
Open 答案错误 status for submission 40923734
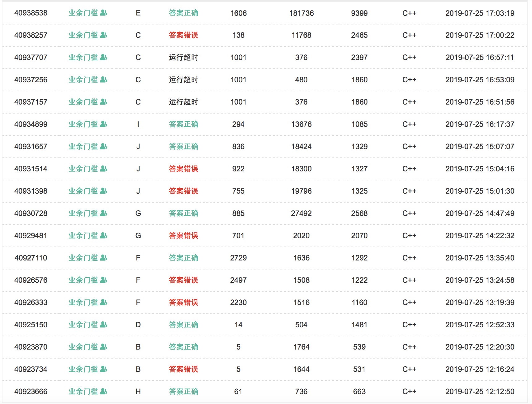tap(183, 369)
